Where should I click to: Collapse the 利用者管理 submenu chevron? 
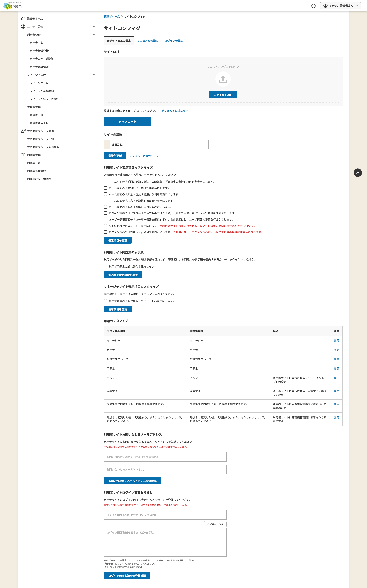tap(94, 35)
